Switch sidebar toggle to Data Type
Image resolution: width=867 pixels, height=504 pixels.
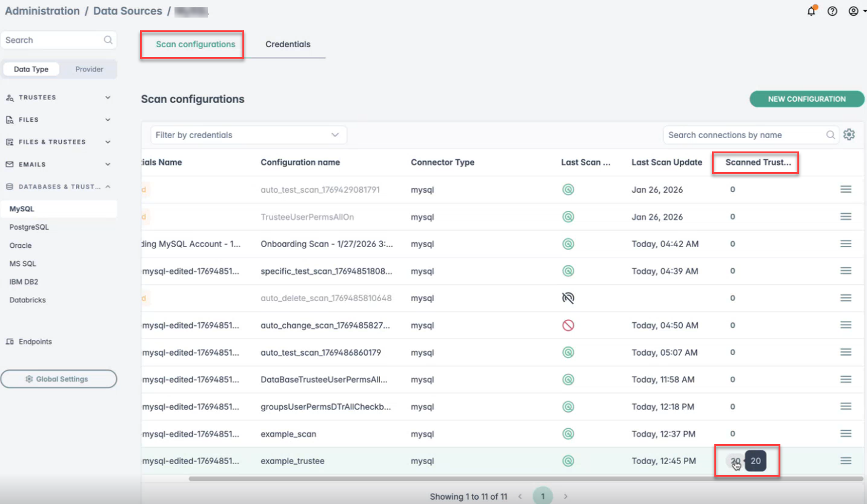31,69
